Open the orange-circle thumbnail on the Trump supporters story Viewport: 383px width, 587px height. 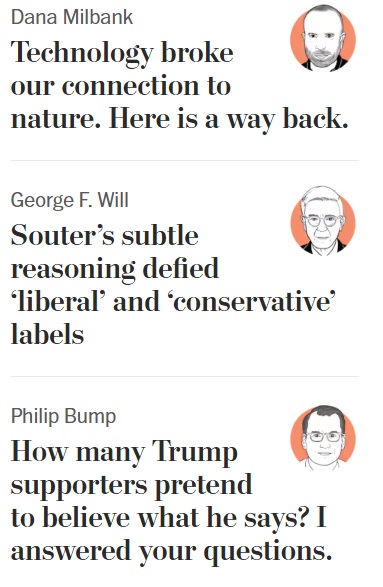click(x=323, y=437)
